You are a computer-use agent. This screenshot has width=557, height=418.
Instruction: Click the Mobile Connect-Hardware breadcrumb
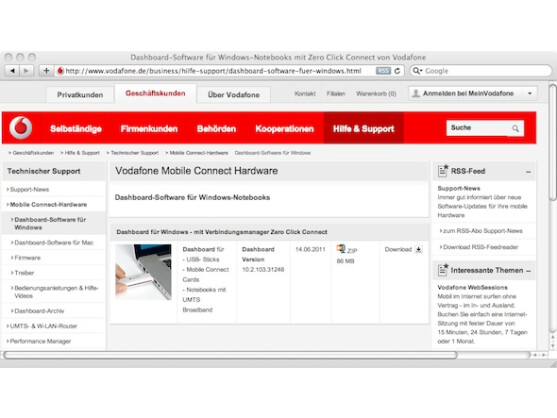pyautogui.click(x=199, y=153)
